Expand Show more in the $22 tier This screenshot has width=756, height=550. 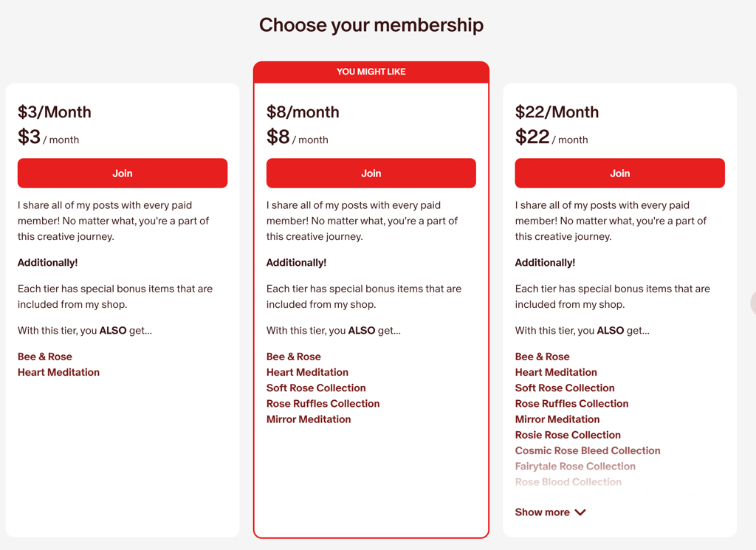point(550,512)
